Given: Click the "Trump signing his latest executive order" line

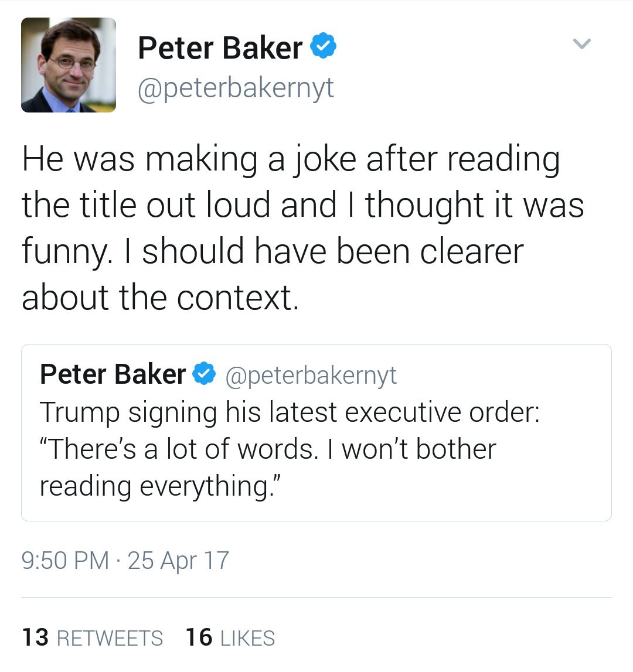Looking at the screenshot, I should click(x=290, y=412).
